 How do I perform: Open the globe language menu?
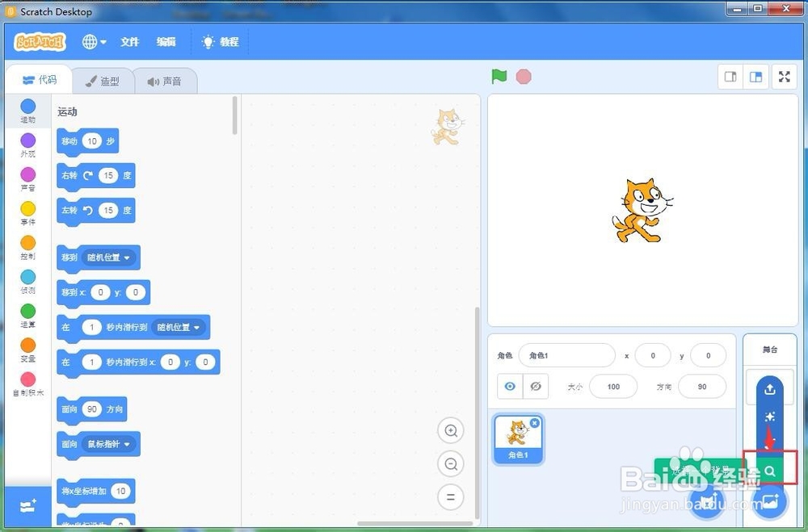point(94,42)
